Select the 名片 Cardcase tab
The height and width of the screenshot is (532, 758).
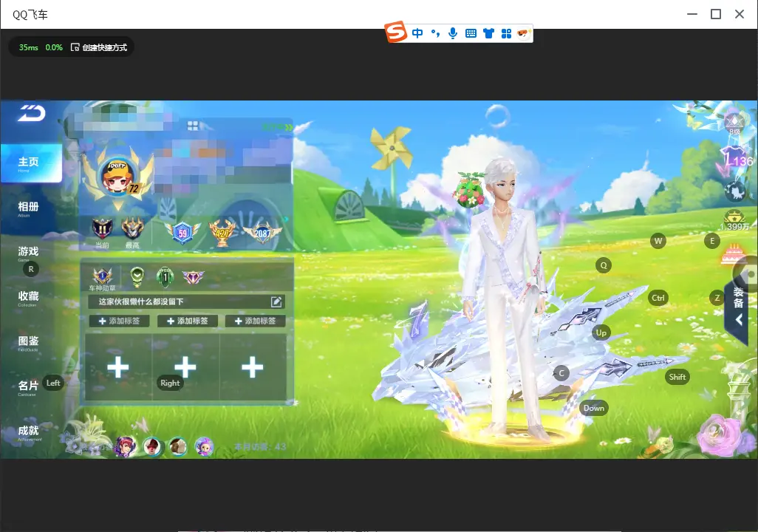29,387
